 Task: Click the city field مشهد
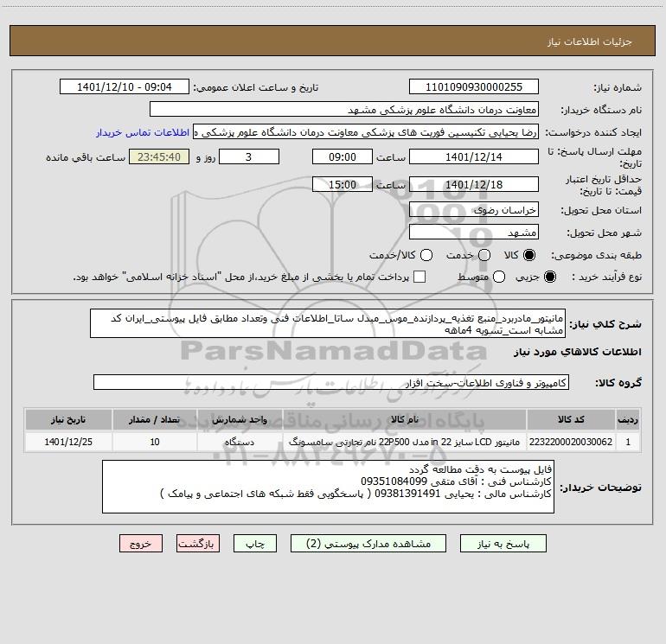(474, 232)
